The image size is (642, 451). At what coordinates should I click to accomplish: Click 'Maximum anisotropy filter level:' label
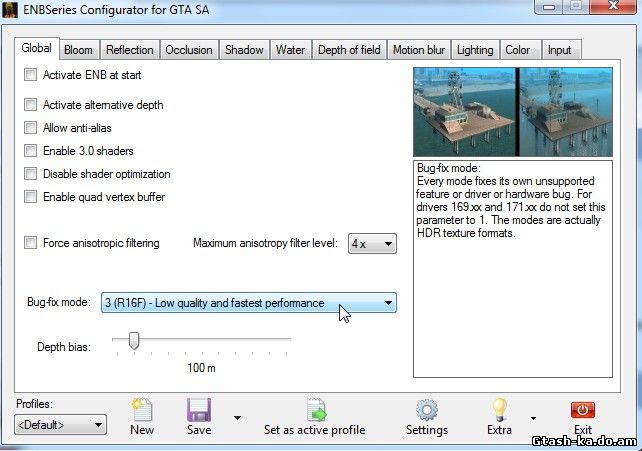click(x=265, y=243)
